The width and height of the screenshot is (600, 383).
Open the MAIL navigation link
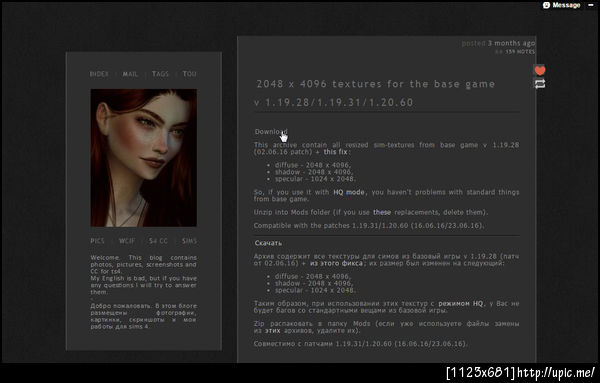tap(130, 74)
